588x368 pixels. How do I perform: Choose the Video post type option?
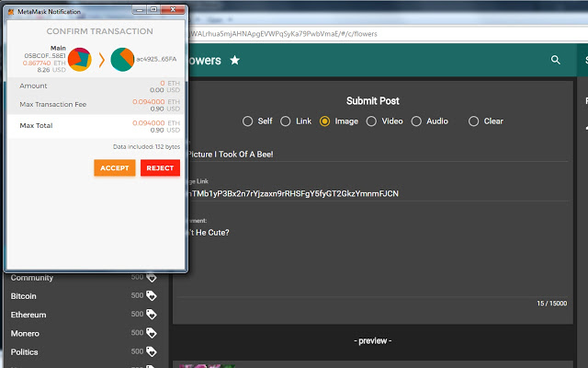[371, 121]
